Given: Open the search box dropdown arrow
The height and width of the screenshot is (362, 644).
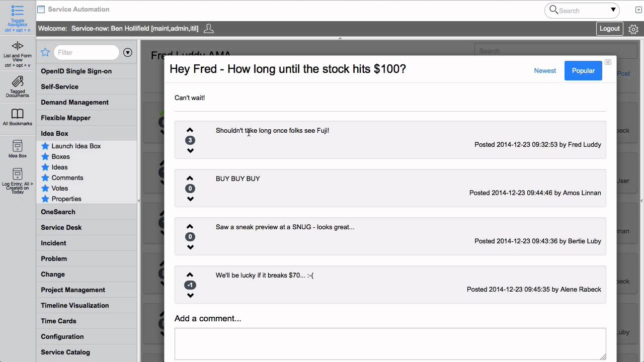Looking at the screenshot, I should 613,10.
